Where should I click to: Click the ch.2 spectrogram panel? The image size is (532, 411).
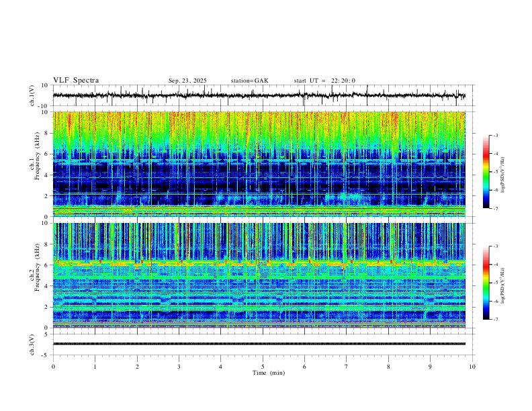tap(259, 275)
